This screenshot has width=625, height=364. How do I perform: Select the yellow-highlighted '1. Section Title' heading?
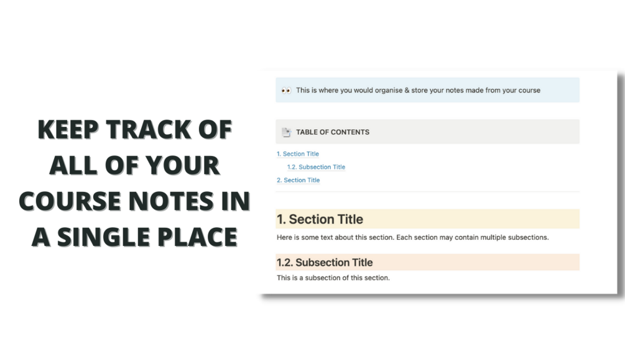tap(427, 219)
